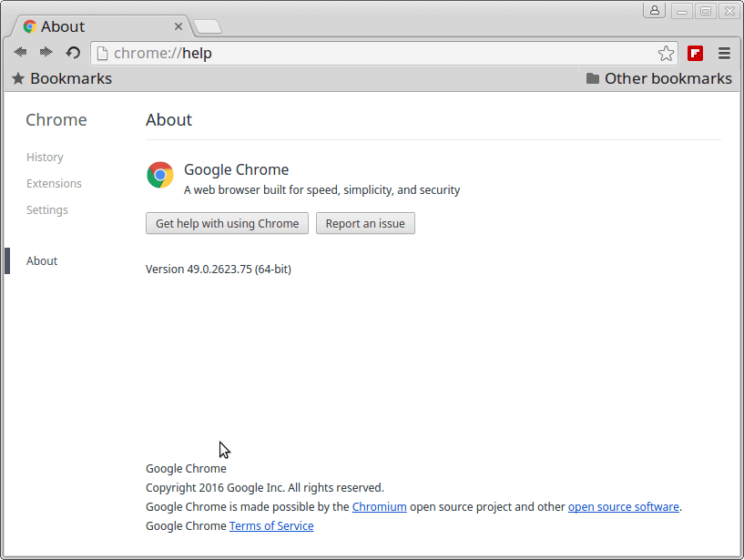Bookmark this page with the star icon

point(666,53)
